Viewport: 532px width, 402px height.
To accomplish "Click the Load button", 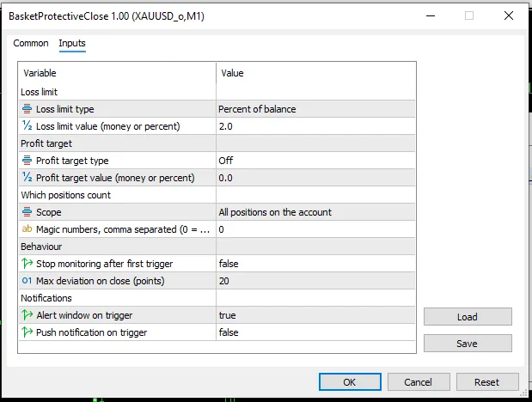I will click(x=468, y=317).
